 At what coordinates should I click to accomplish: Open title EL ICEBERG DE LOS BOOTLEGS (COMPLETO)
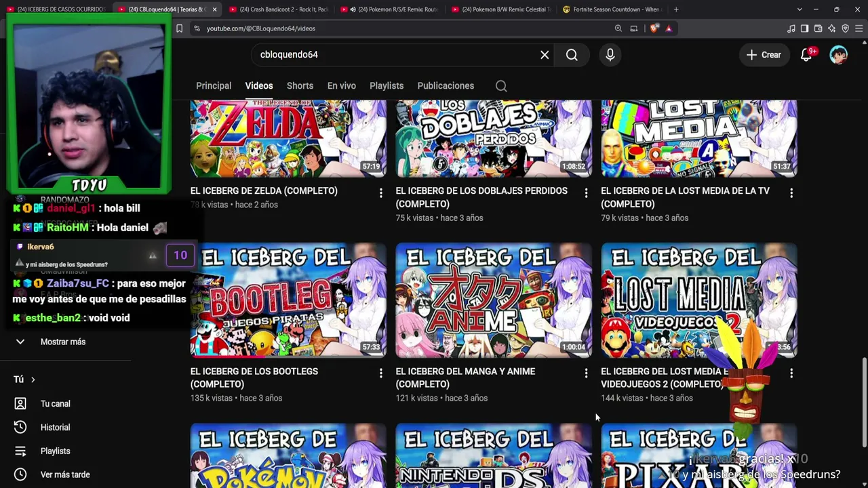(x=254, y=378)
